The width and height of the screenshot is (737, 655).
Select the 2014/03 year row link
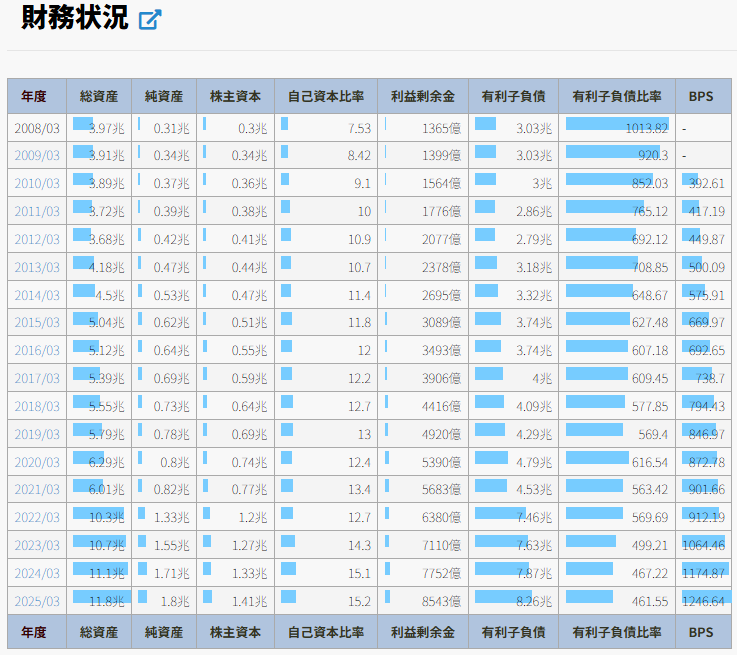tap(37, 295)
